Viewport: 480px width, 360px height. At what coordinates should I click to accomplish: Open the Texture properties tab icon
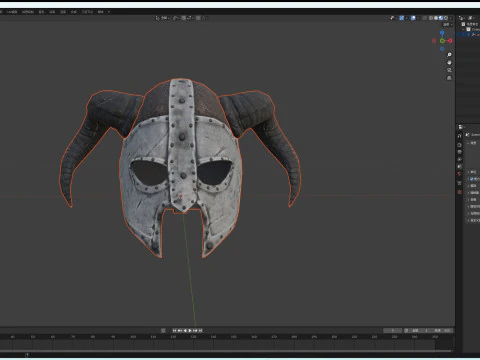[460, 192]
